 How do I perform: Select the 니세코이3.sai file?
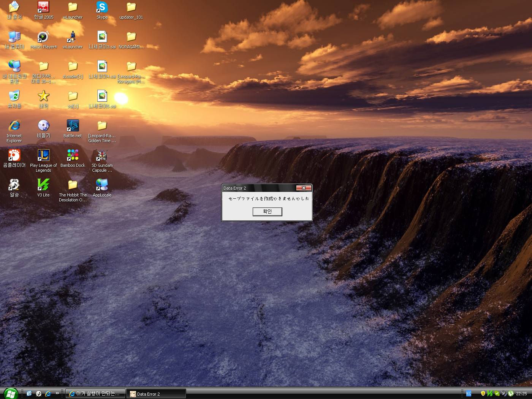tap(102, 37)
